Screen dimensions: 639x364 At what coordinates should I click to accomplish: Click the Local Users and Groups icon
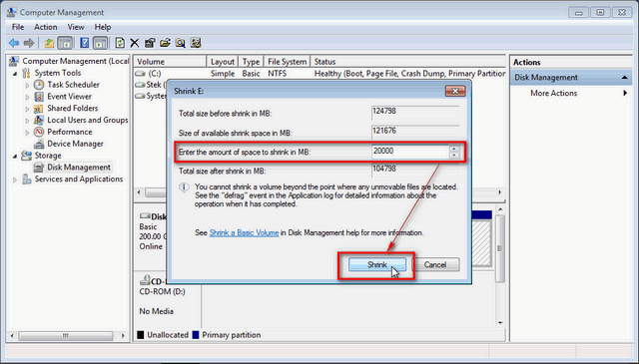coord(39,120)
